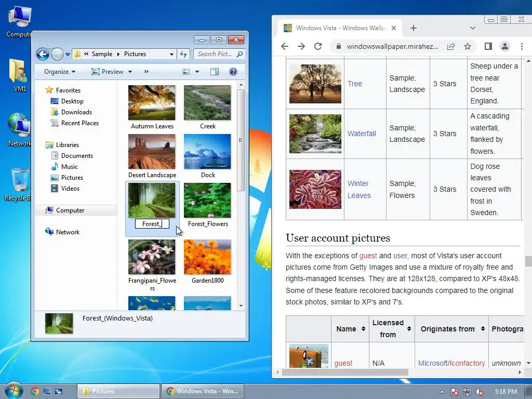
Task: Close the Windows Vista wallpaper tab
Action: (394, 28)
